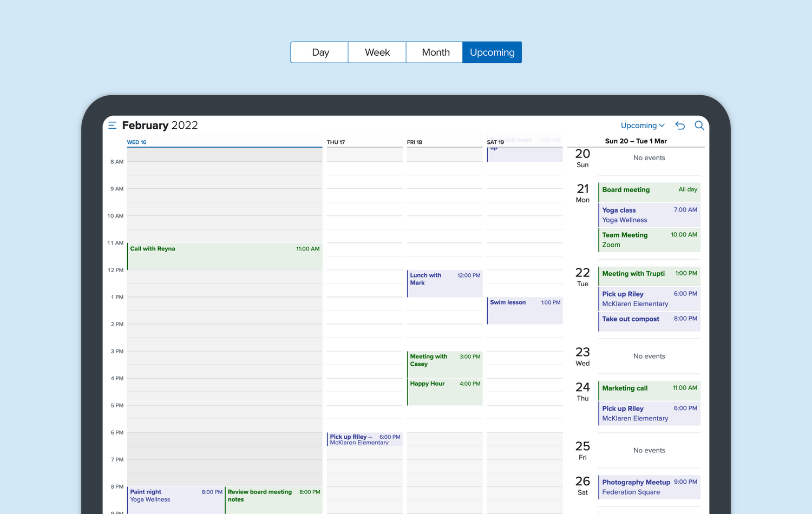Select the Upcoming tab at top
Screen dimensions: 812x514
click(x=492, y=52)
